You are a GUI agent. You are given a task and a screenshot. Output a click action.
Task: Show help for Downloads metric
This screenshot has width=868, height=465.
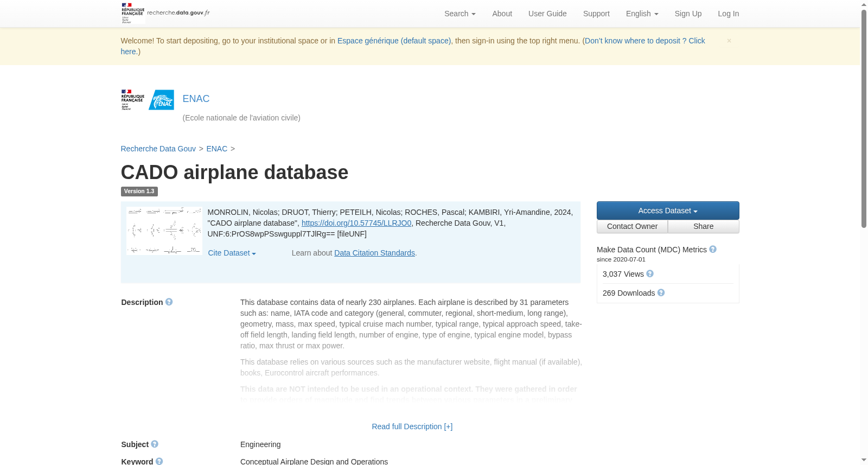(661, 292)
